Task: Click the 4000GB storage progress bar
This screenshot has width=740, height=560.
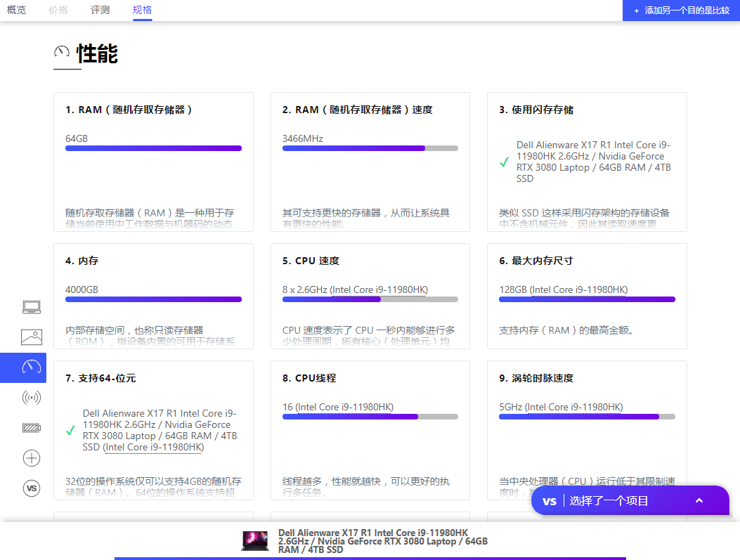Action: point(153,299)
